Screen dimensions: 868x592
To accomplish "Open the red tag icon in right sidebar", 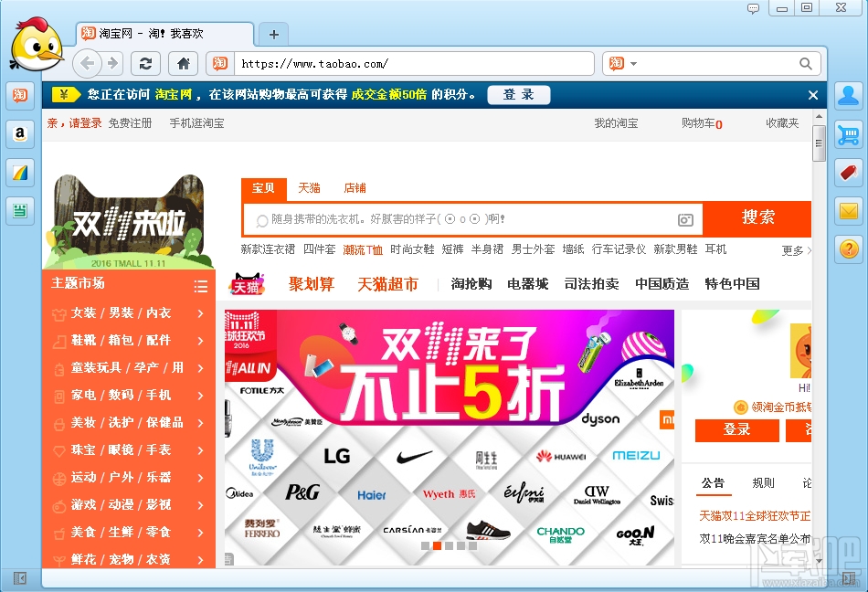I will coord(848,173).
